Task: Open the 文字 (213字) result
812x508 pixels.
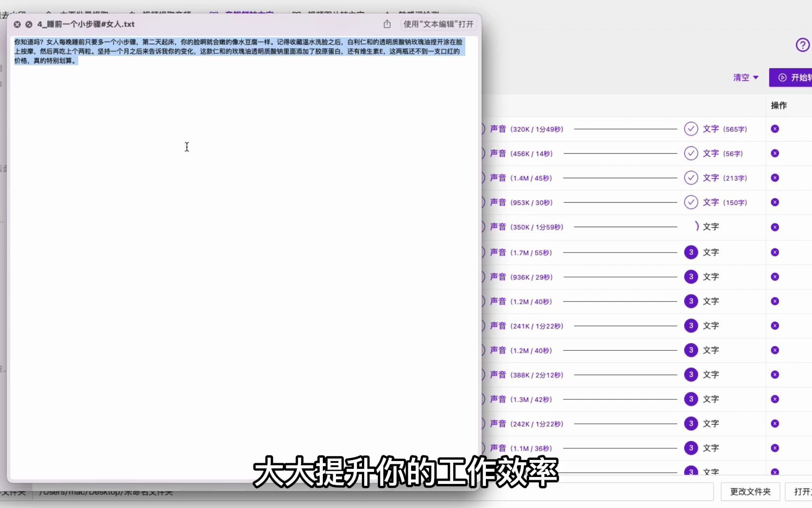Action: [725, 178]
